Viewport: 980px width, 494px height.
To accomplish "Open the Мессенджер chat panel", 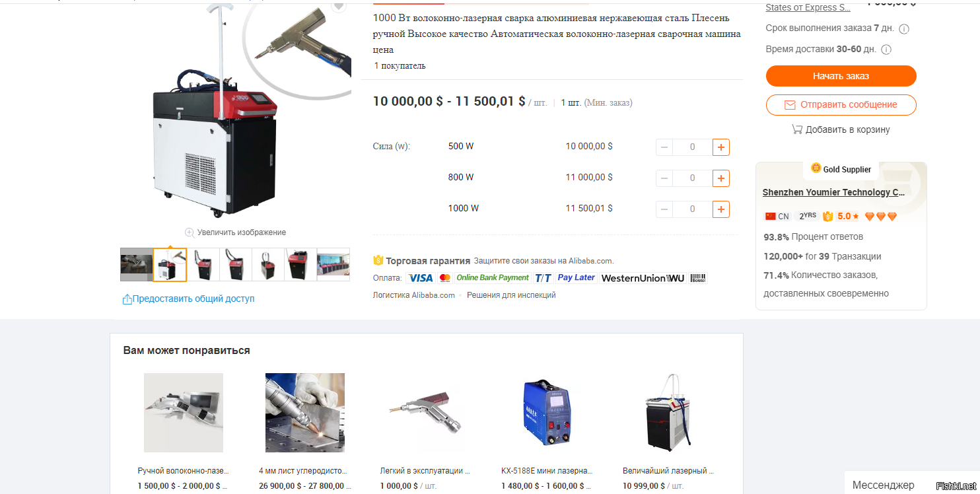I will (x=883, y=485).
